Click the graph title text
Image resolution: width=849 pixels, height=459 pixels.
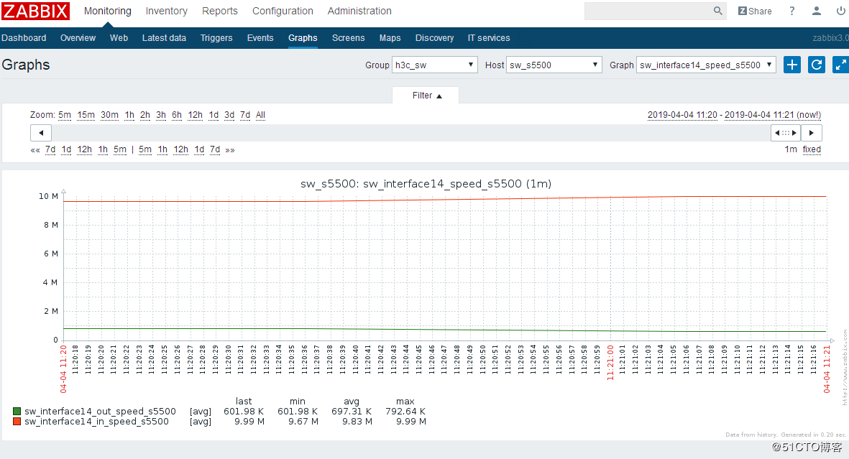pos(426,184)
